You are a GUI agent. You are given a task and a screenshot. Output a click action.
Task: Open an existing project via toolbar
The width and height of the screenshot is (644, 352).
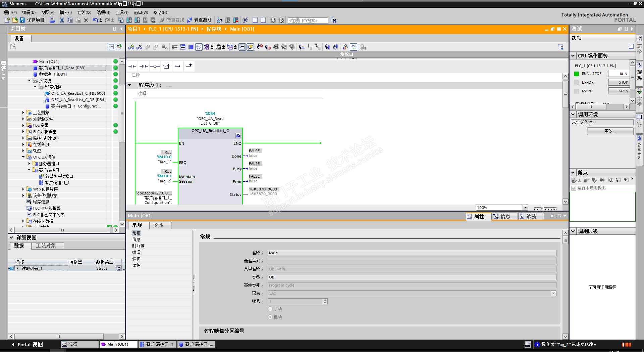[15, 20]
